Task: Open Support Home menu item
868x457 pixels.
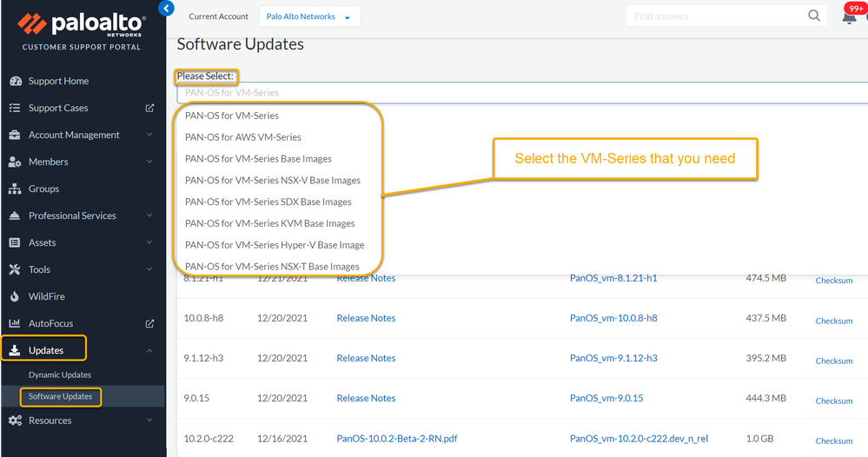Action: pyautogui.click(x=59, y=81)
